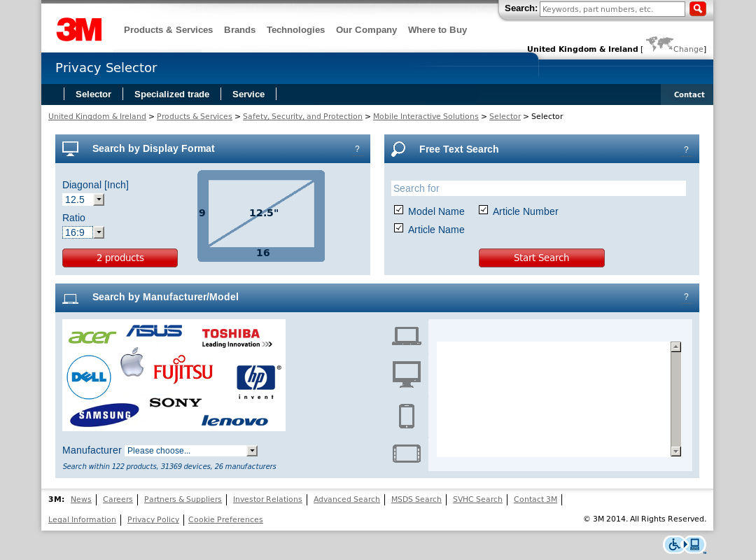The width and height of the screenshot is (756, 560).
Task: Select the Dell logo
Action: point(89,377)
